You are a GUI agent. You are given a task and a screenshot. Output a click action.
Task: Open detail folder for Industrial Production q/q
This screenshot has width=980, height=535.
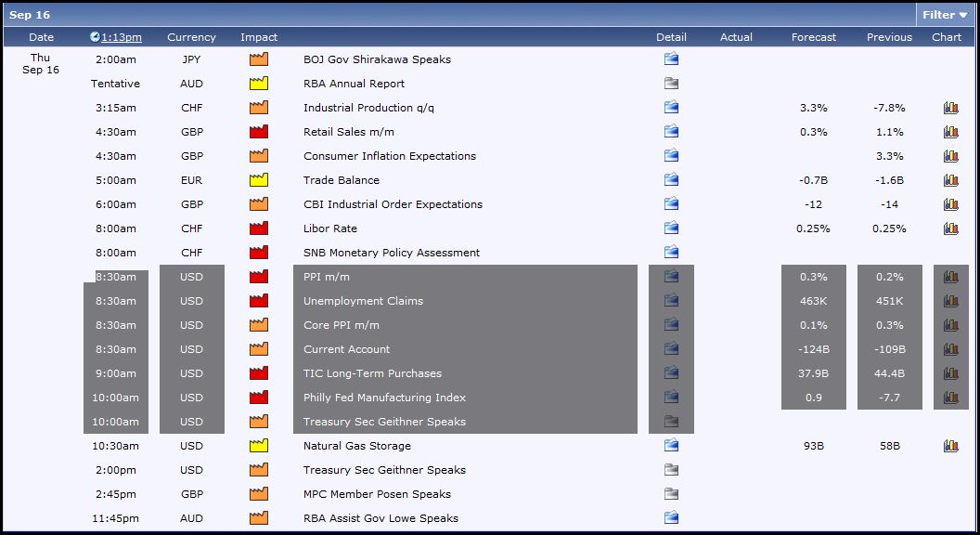[x=671, y=107]
